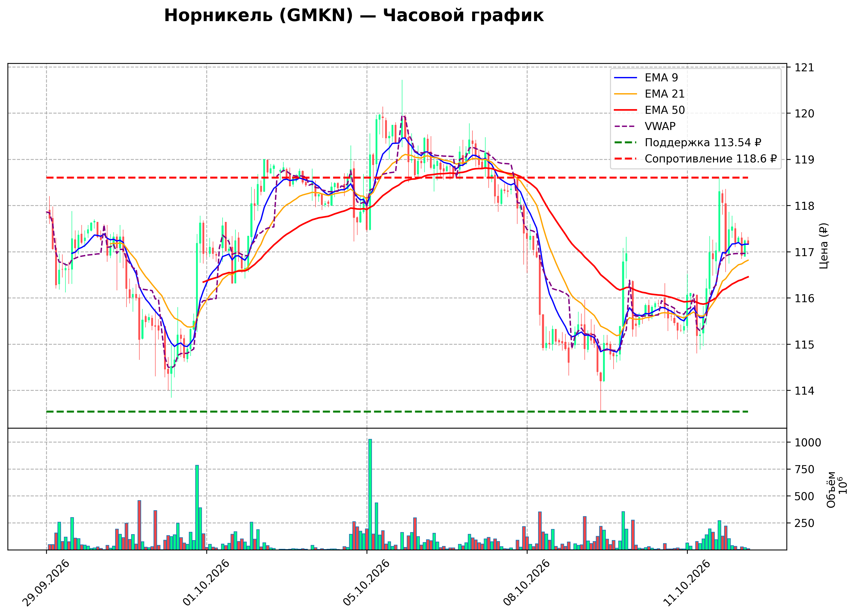Screen dimensions: 857x616
Task: Select the 'EMA 21' legend entry
Action: tap(649, 94)
